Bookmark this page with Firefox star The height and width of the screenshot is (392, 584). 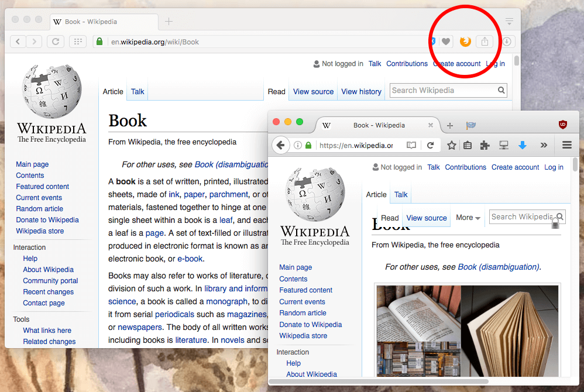[451, 145]
